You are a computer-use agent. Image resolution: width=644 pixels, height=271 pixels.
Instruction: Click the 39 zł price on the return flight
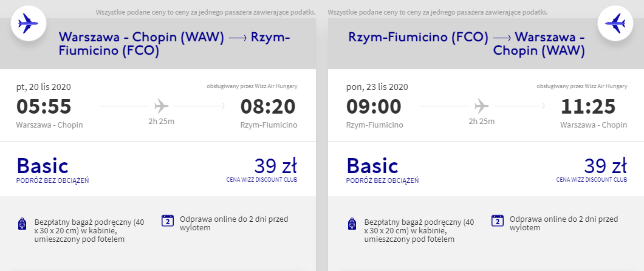pyautogui.click(x=605, y=166)
